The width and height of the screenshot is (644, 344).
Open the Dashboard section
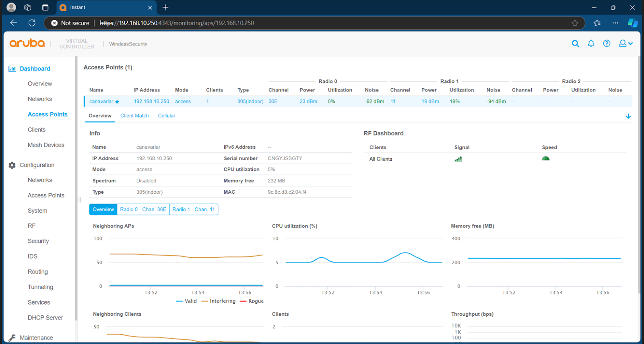pyautogui.click(x=35, y=69)
